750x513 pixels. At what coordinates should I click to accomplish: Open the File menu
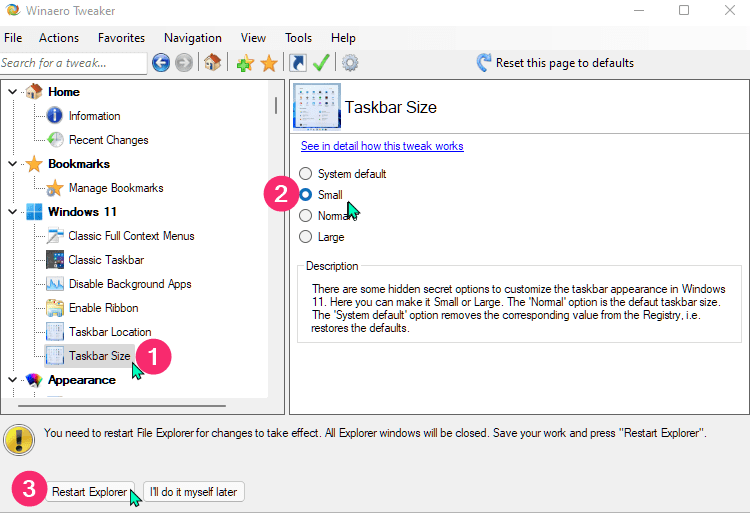[x=13, y=38]
